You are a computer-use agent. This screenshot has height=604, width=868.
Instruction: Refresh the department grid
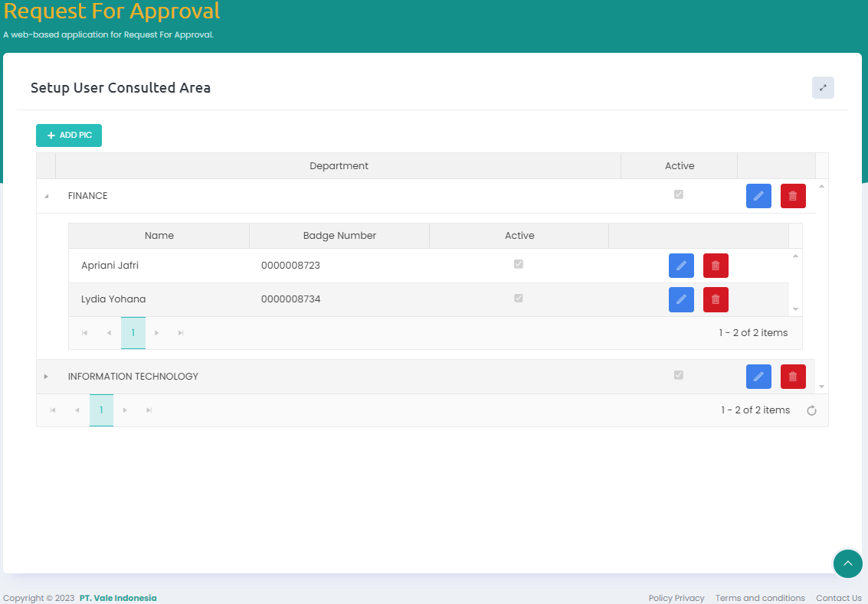tap(812, 411)
